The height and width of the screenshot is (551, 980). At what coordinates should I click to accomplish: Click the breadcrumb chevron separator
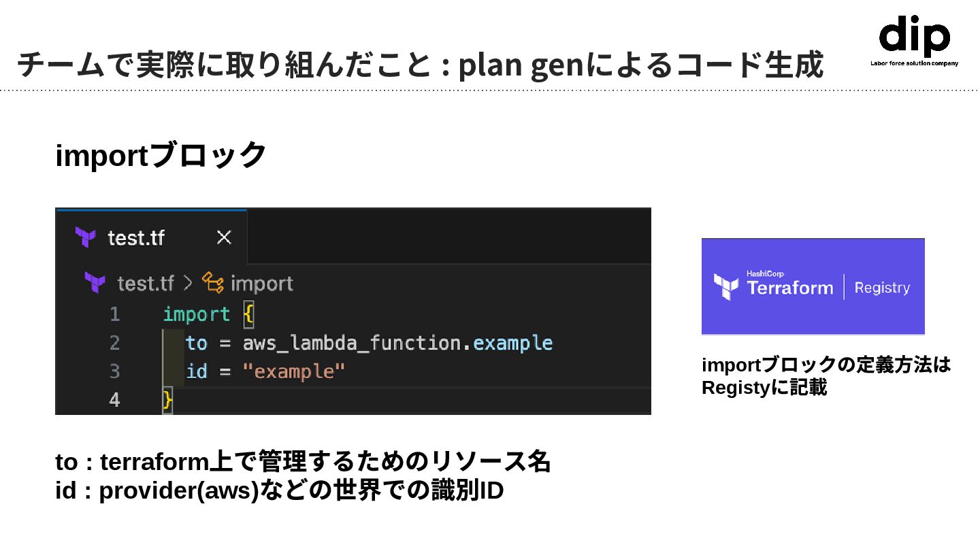pyautogui.click(x=188, y=283)
